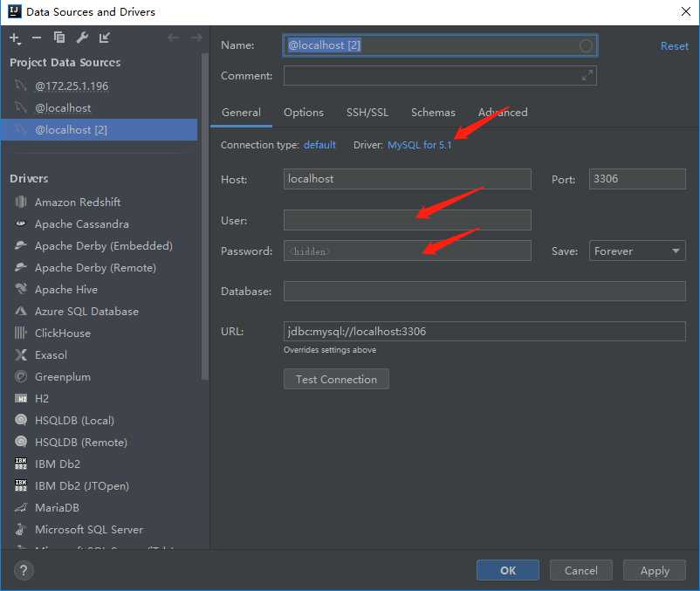Add a new data source with plus icon

tap(15, 38)
